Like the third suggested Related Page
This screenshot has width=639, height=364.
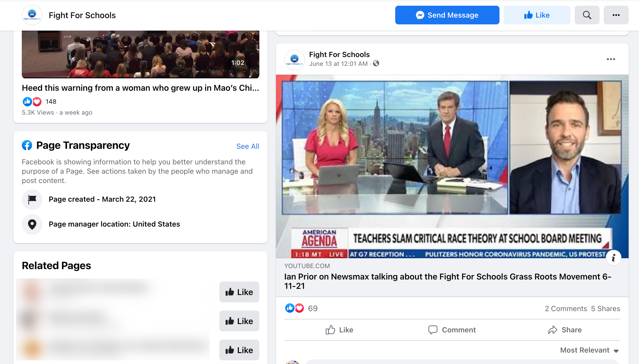click(x=239, y=350)
